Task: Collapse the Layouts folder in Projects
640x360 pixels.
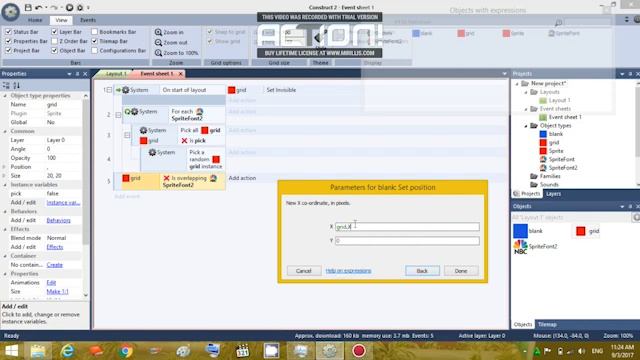Action: point(526,92)
